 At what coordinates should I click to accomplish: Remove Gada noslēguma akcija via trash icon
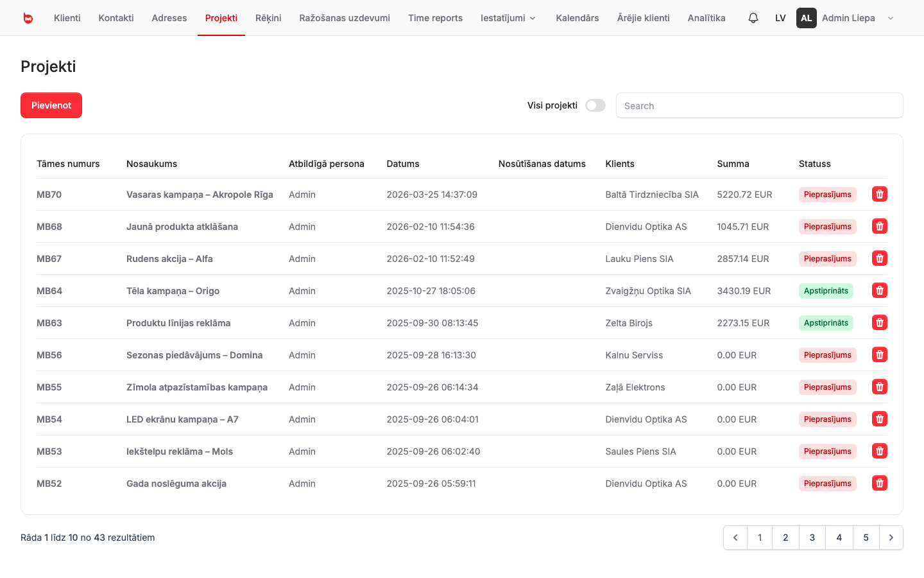880,483
